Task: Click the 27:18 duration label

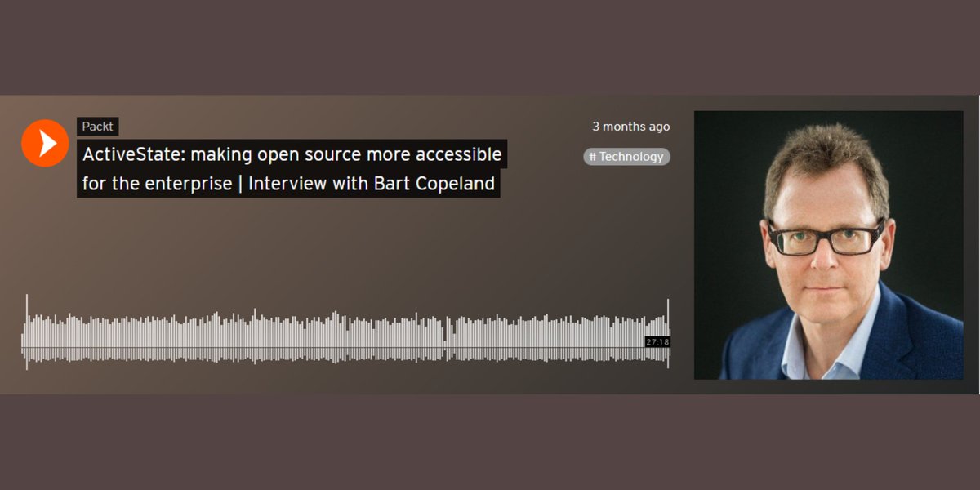Action: pos(657,342)
